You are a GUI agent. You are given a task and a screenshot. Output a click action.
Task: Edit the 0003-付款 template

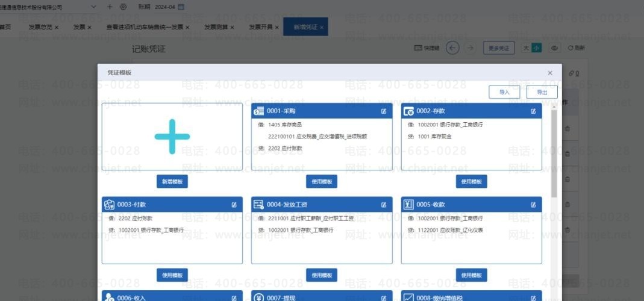234,205
